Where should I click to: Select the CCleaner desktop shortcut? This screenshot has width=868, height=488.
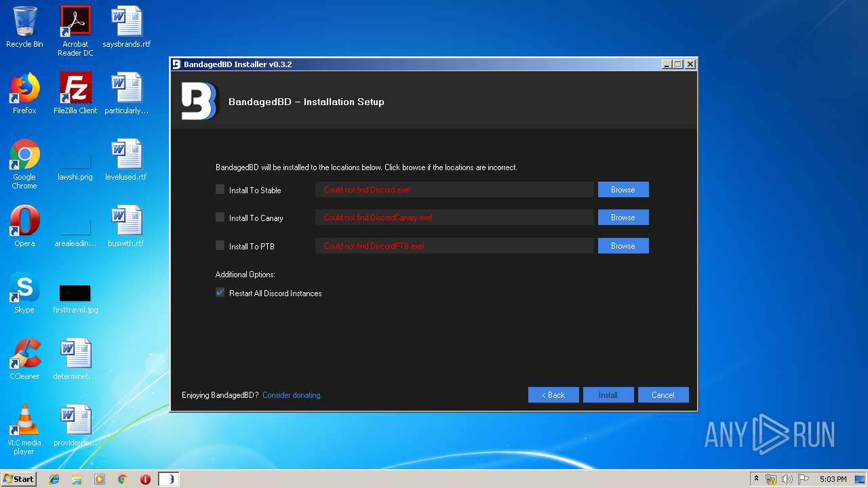(24, 359)
